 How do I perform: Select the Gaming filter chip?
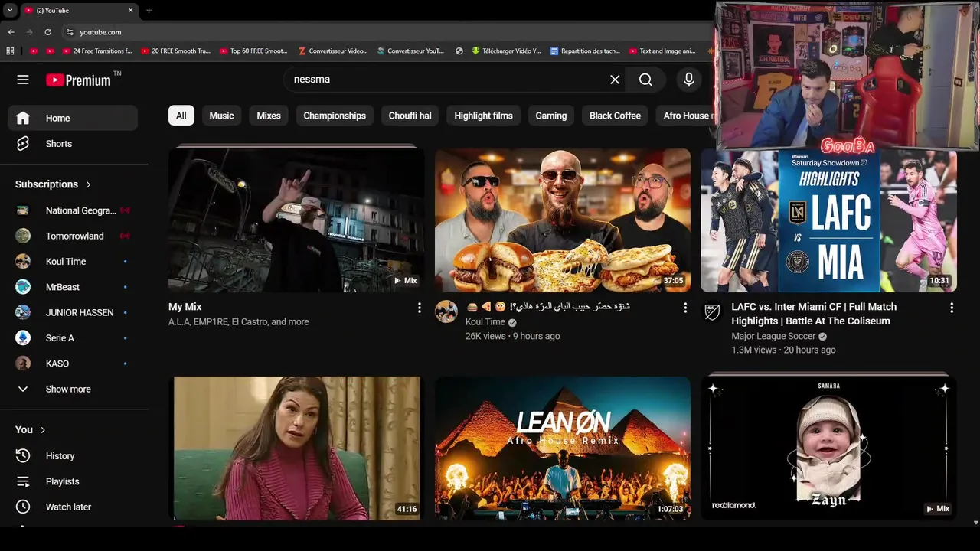click(x=551, y=116)
